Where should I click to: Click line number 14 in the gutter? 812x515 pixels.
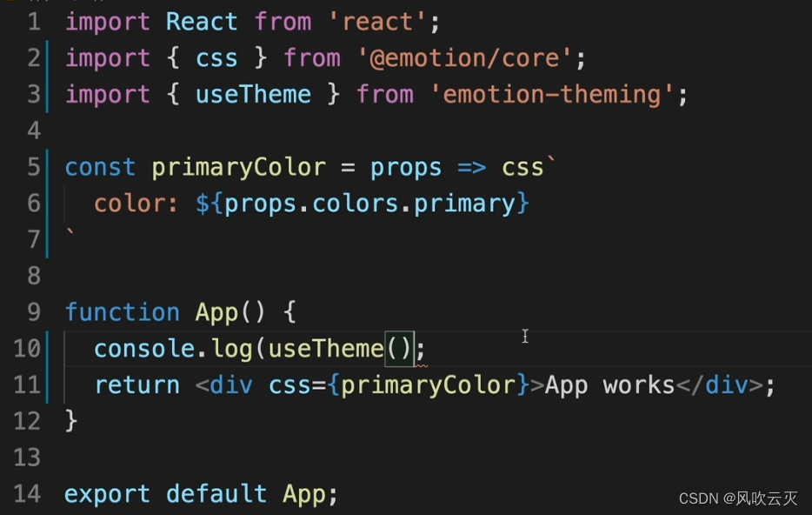[27, 494]
